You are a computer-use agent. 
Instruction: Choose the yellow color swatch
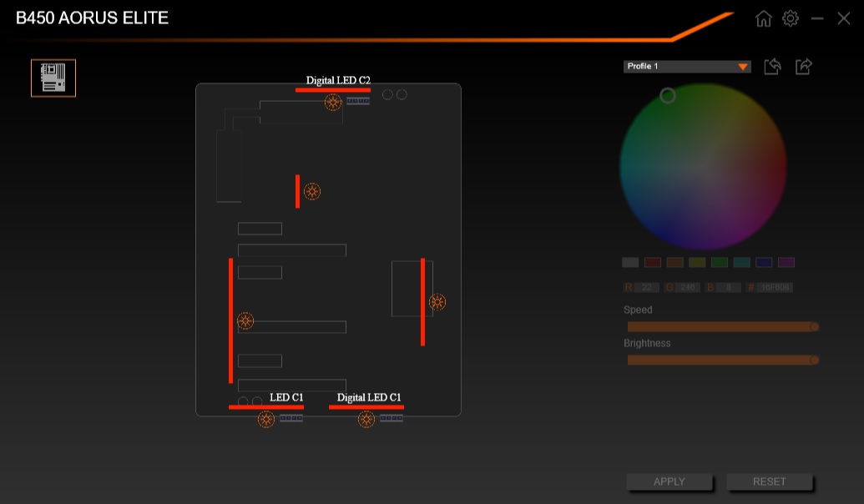697,262
